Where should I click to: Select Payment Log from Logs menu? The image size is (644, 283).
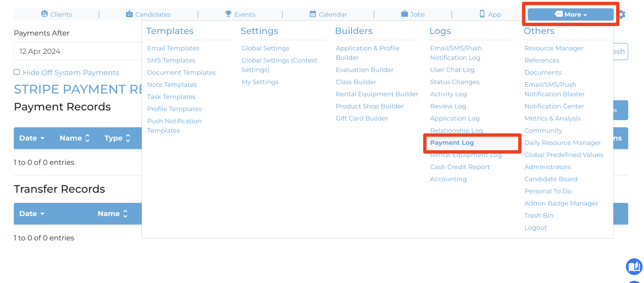(451, 143)
